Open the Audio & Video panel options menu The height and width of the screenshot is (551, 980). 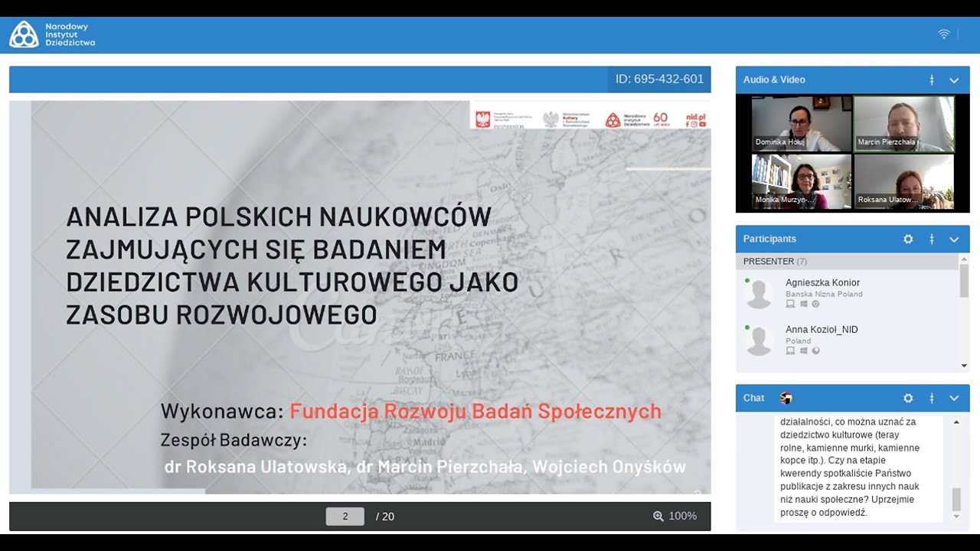[x=932, y=80]
